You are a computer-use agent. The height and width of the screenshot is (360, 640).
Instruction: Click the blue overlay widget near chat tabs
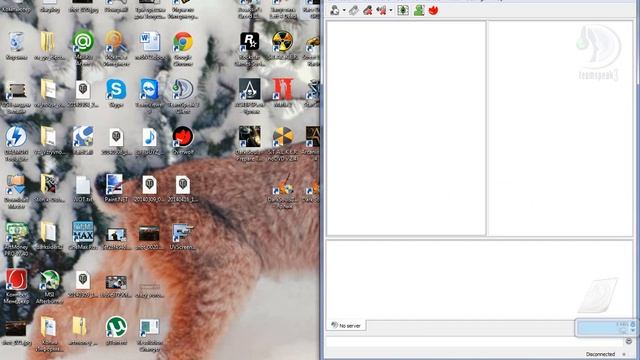(607, 327)
